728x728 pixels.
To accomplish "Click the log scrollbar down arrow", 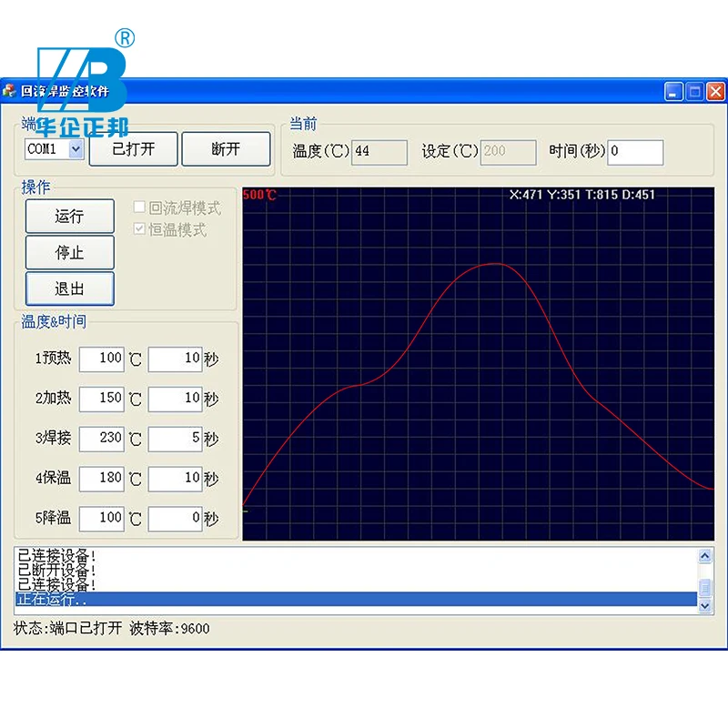I will [704, 606].
